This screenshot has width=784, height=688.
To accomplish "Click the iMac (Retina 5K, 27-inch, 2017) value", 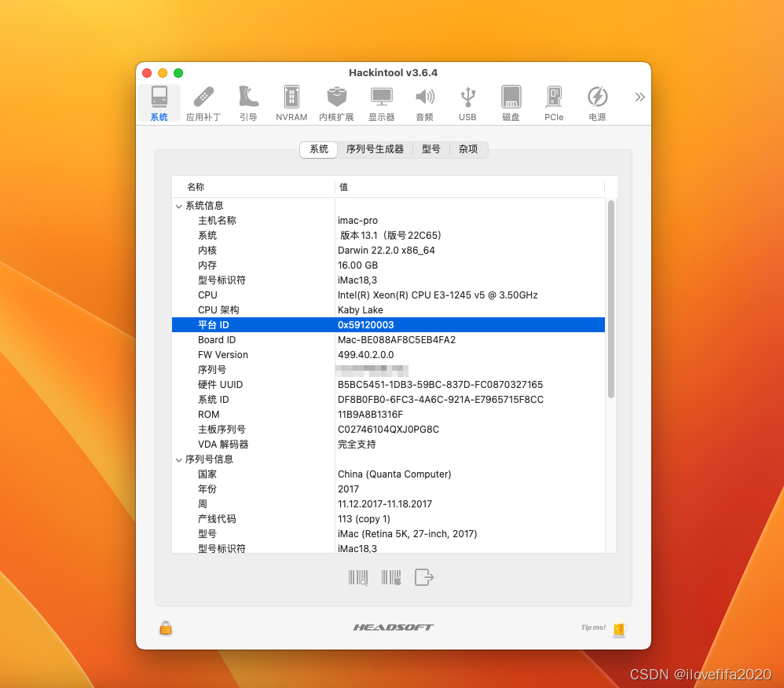I will (407, 534).
